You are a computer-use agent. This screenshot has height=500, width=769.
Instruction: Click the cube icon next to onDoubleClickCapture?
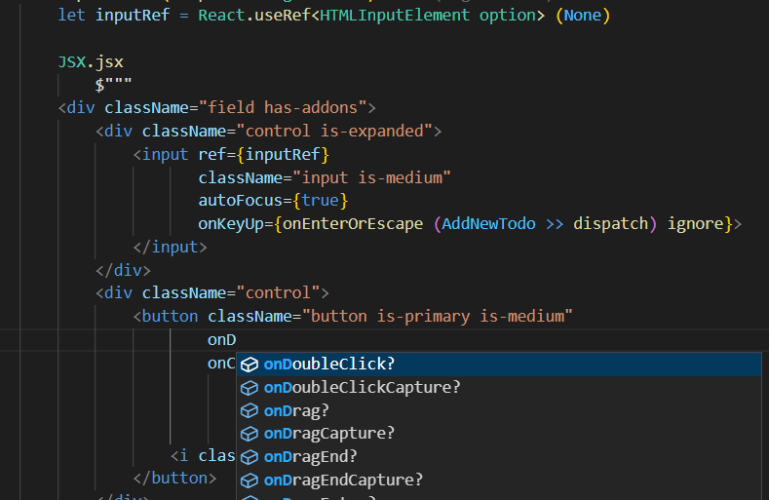[249, 387]
